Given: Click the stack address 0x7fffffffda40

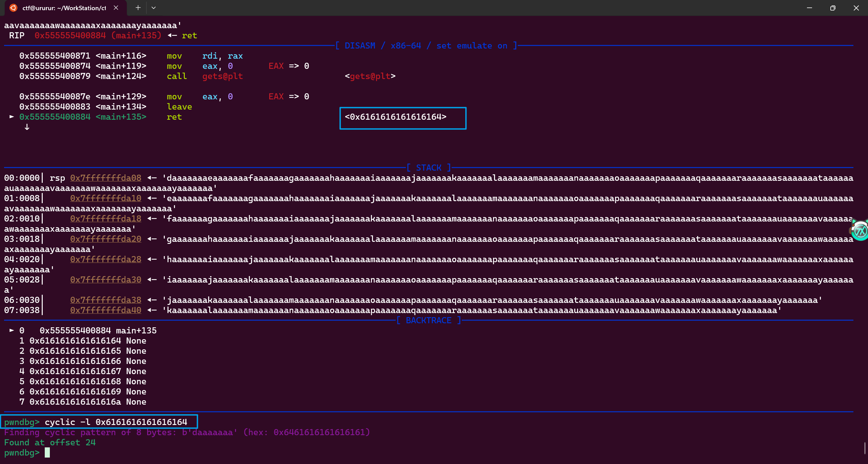Looking at the screenshot, I should pos(105,310).
